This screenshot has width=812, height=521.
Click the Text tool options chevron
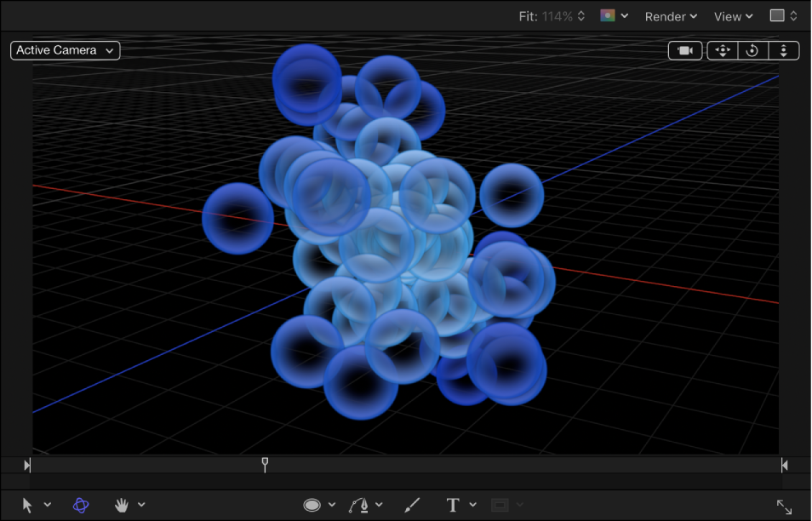[473, 505]
